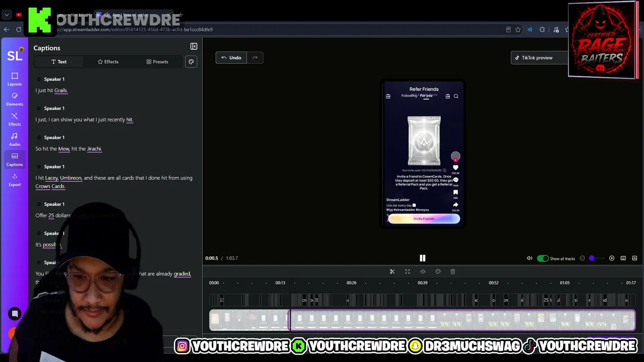Click the share arrow in the TikTok preview
This screenshot has width=644, height=362.
(455, 205)
